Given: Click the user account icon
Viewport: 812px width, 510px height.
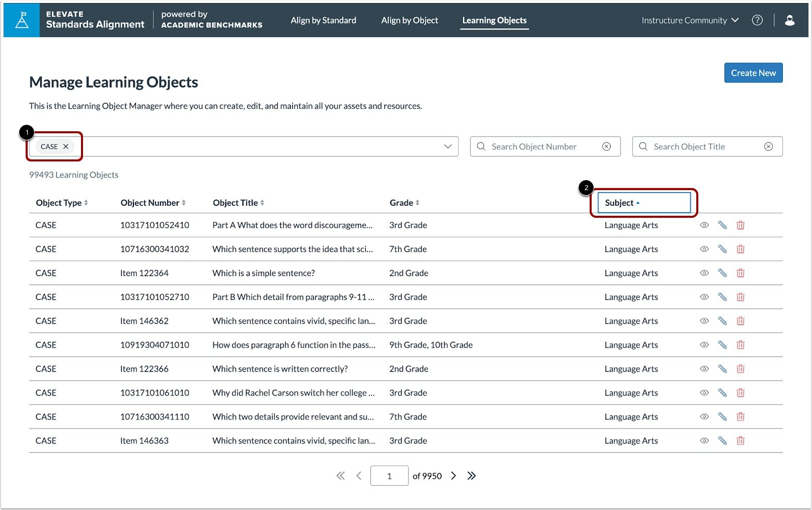Looking at the screenshot, I should pos(789,20).
